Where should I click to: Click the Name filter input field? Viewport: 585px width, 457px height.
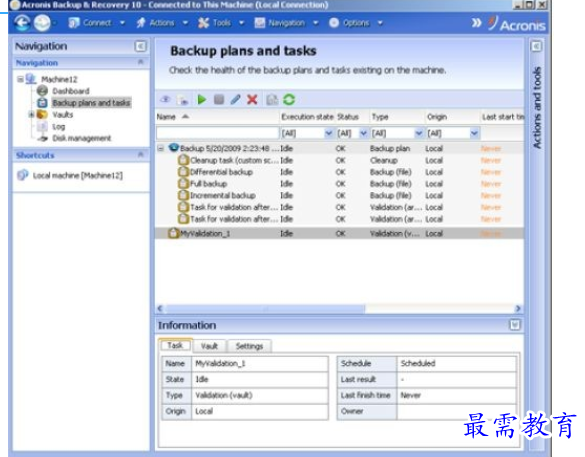tap(218, 133)
